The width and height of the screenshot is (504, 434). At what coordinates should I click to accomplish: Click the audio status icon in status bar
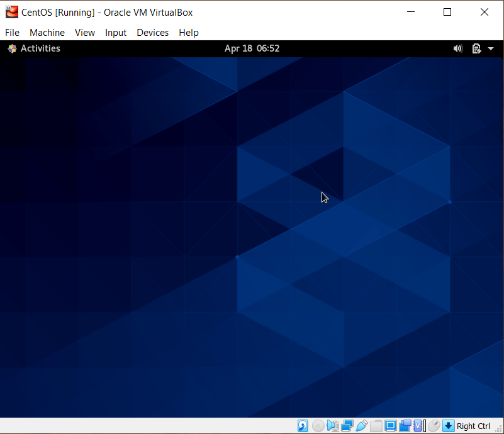click(x=332, y=426)
